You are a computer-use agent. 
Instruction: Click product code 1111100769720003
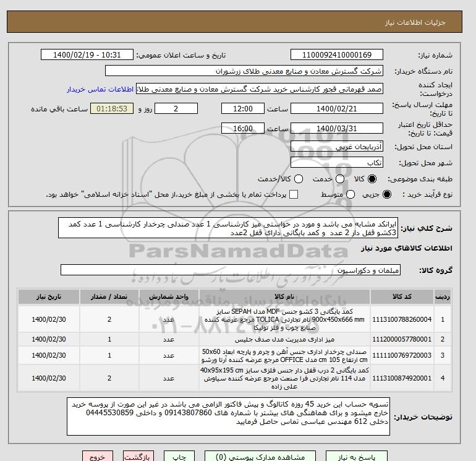point(402,355)
